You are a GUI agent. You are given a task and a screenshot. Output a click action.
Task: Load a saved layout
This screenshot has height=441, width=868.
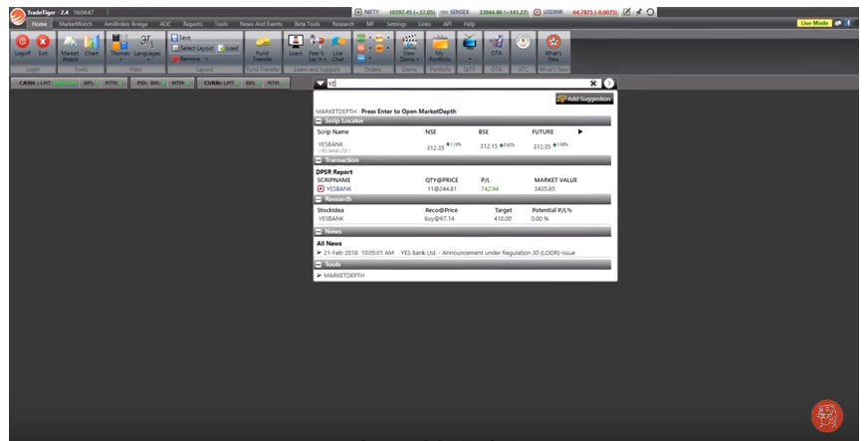tap(228, 48)
